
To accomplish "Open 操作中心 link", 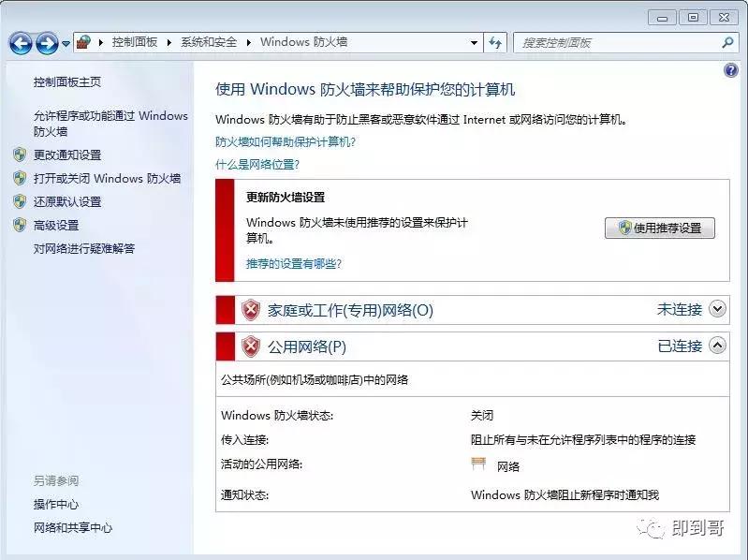I will (x=56, y=504).
